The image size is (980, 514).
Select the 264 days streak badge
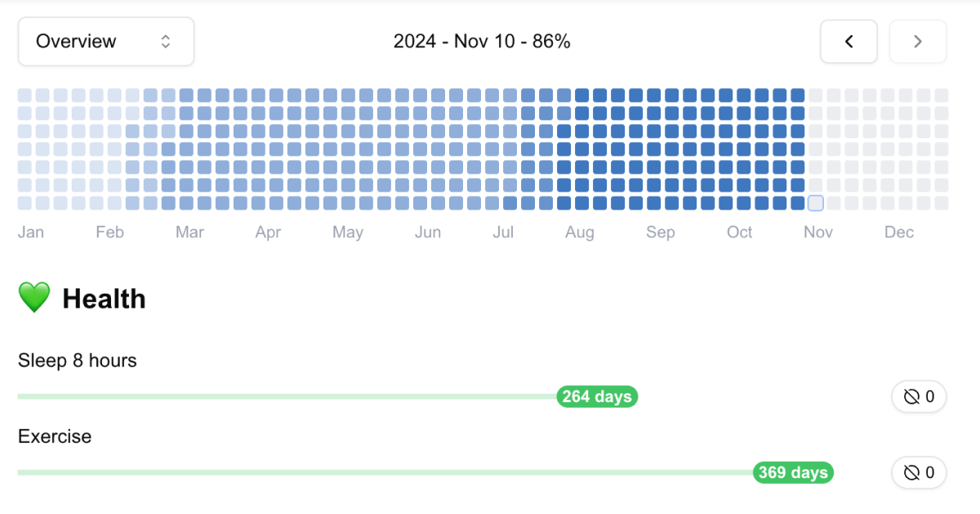click(597, 397)
